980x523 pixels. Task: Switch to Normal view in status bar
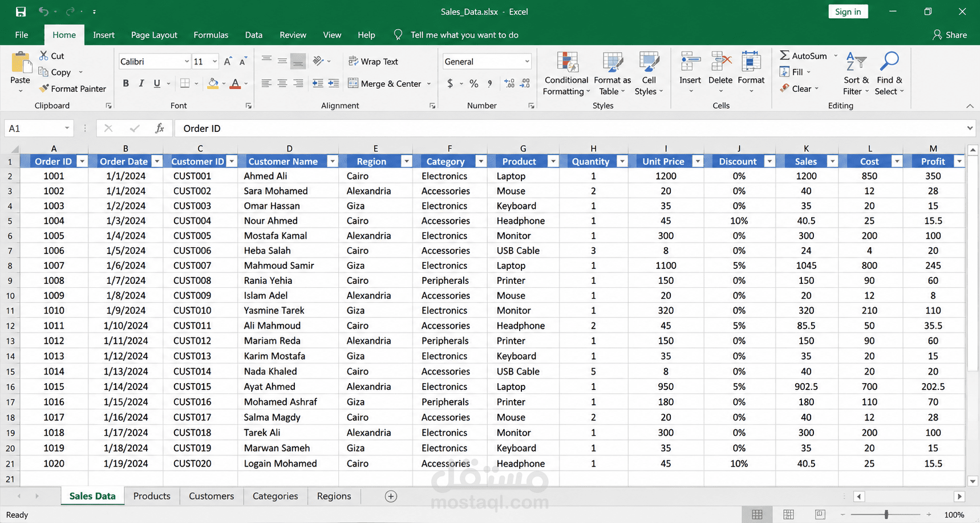757,514
